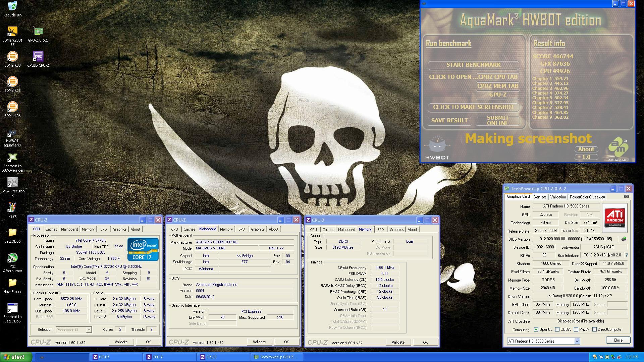Open the Paint desktop icon
The height and width of the screenshot is (362, 644).
coord(12,210)
